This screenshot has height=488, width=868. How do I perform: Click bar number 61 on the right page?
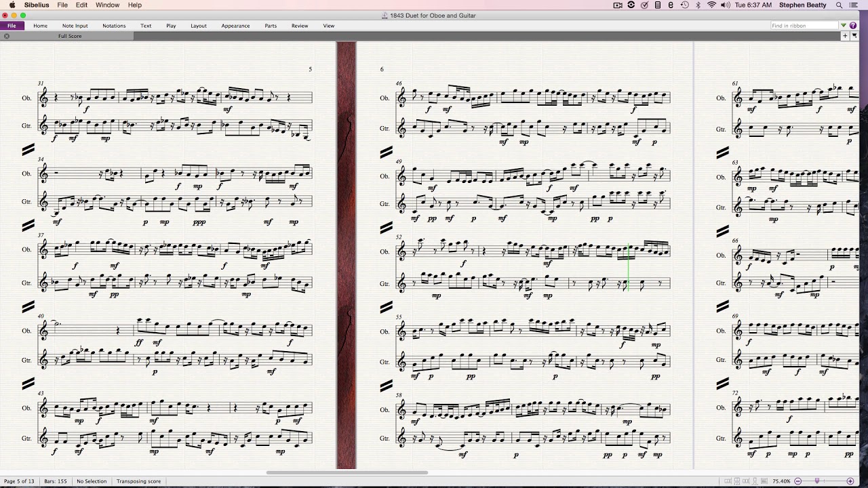click(734, 83)
